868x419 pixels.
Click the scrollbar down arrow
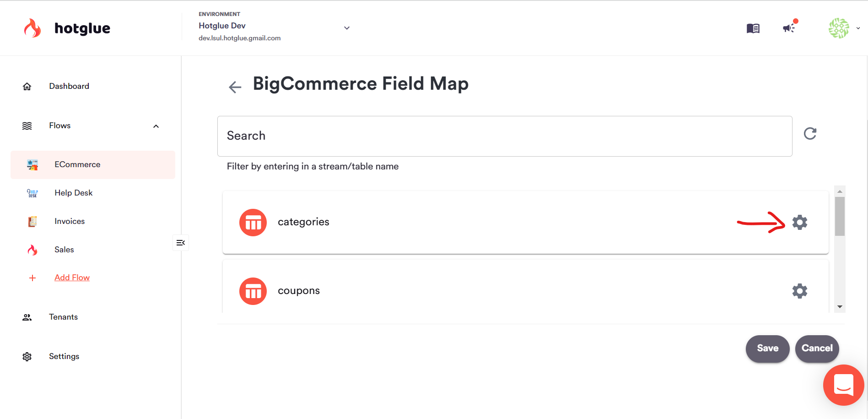[x=840, y=307]
